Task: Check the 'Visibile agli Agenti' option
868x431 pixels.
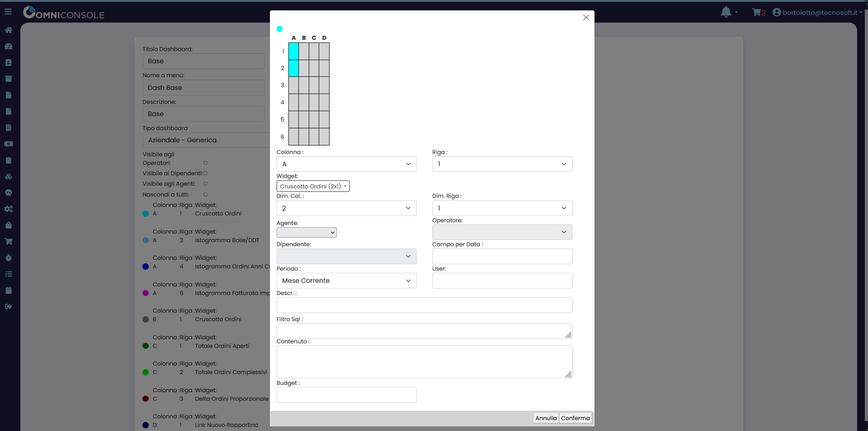Action: [x=205, y=184]
